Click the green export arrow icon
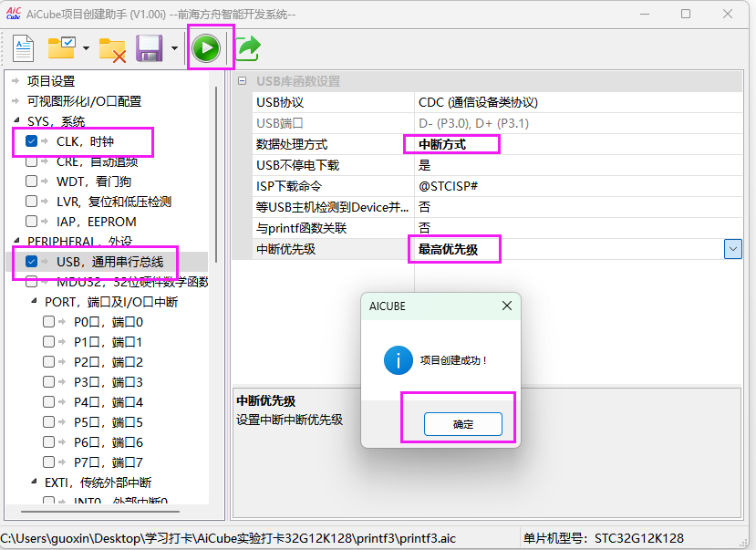The image size is (756, 550). tap(248, 48)
